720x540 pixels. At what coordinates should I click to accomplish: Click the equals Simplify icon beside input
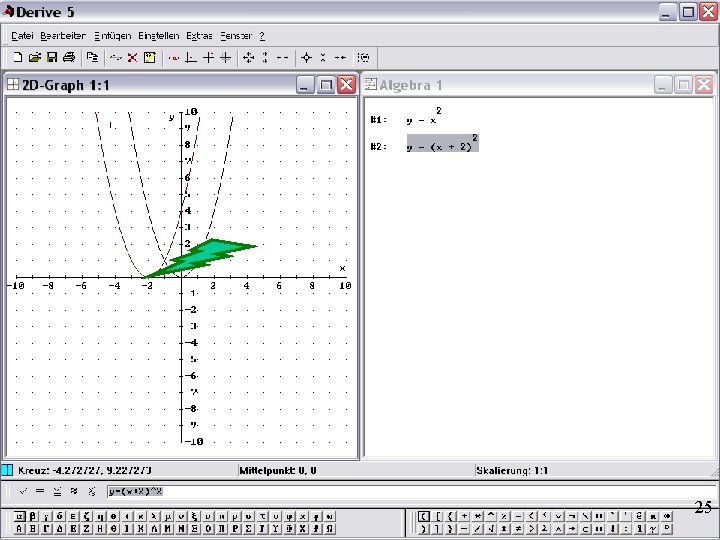coord(40,491)
